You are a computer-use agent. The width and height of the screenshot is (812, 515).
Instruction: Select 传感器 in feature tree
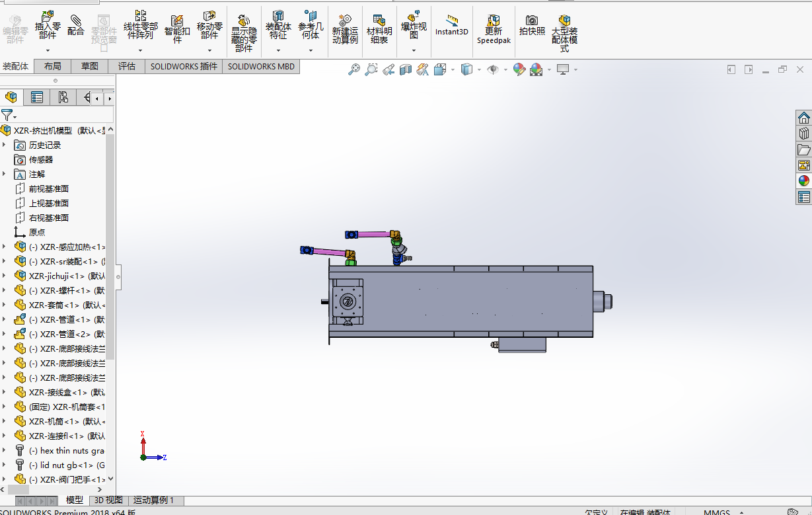click(x=41, y=159)
